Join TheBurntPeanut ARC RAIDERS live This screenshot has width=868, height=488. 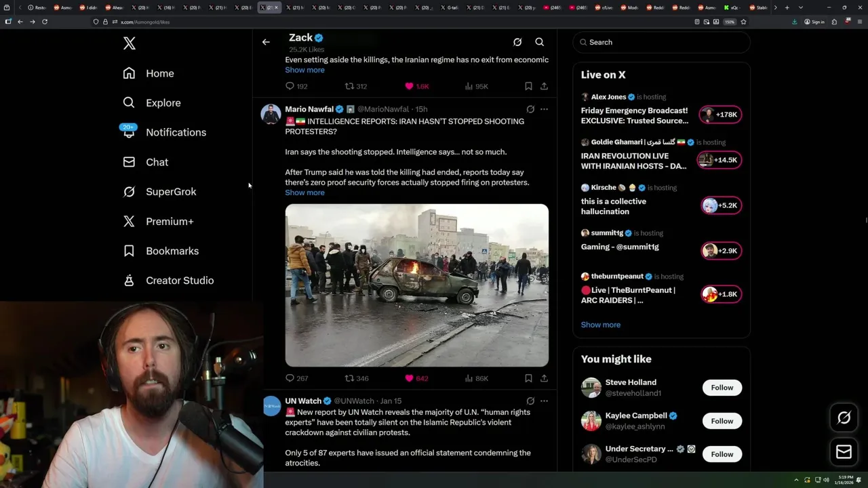coord(628,295)
